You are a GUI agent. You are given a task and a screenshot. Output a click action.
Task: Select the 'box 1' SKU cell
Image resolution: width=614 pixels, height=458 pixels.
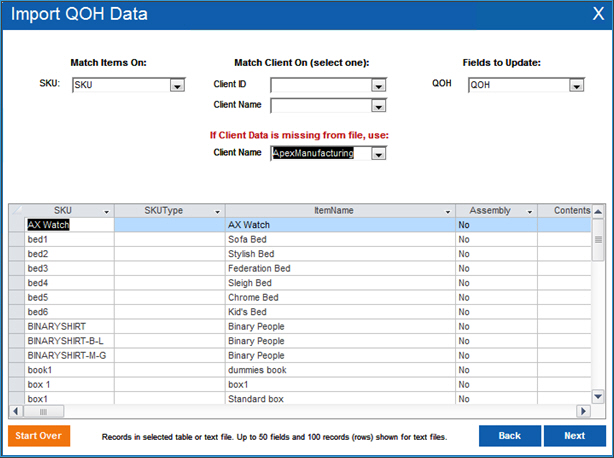click(69, 384)
